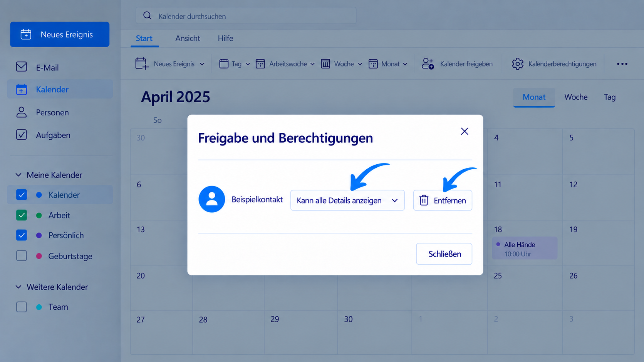Screen dimensions: 644x362
Task: Uncheck the Arbeit calendar checkbox
Action: [x=22, y=215]
